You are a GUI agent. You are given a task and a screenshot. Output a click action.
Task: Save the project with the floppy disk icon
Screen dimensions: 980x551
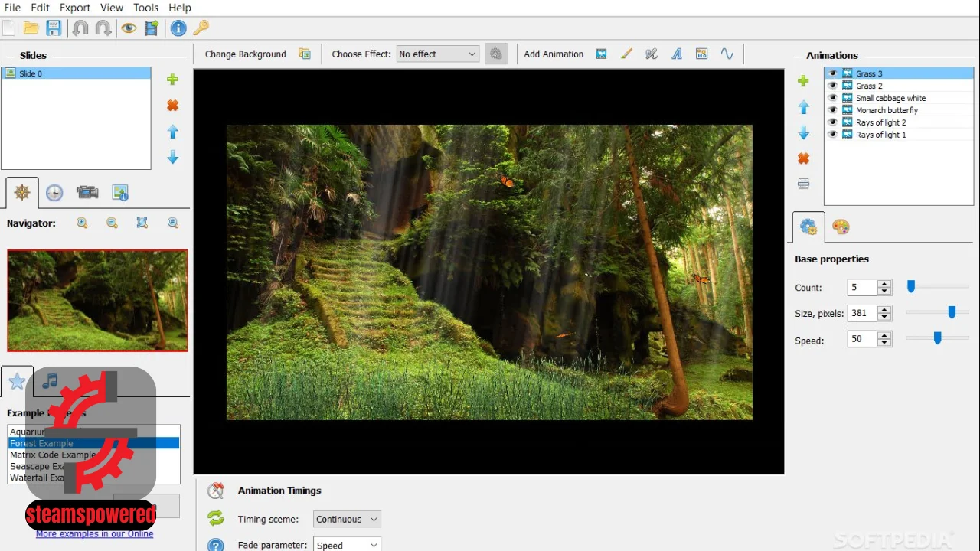[x=54, y=28]
